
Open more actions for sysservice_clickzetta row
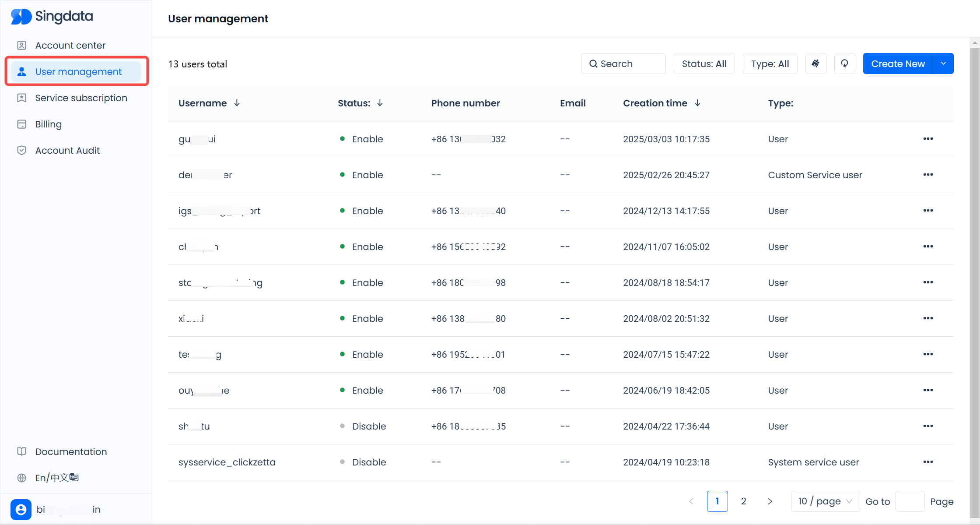pos(928,462)
